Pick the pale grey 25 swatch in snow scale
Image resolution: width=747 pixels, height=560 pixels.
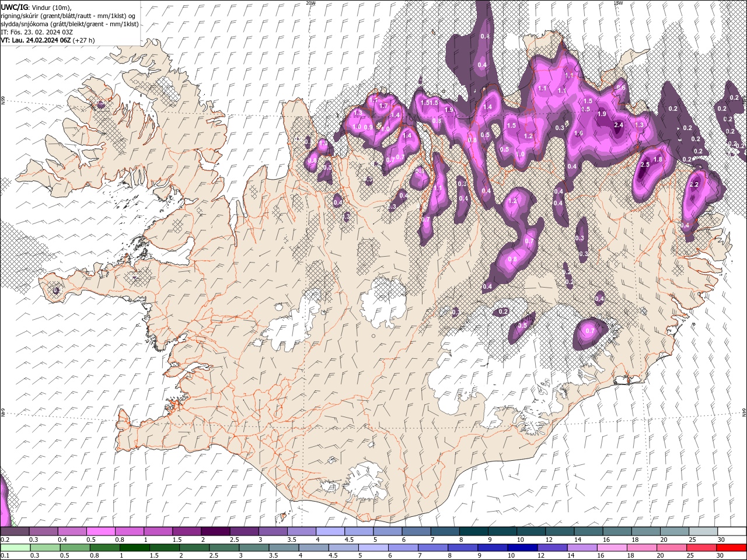coord(704,531)
